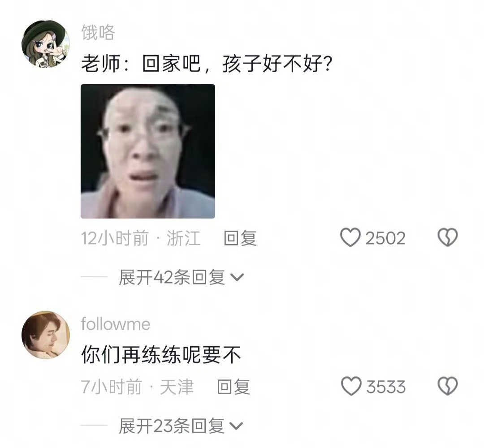Like the comment with 2502 likes

pyautogui.click(x=350, y=237)
